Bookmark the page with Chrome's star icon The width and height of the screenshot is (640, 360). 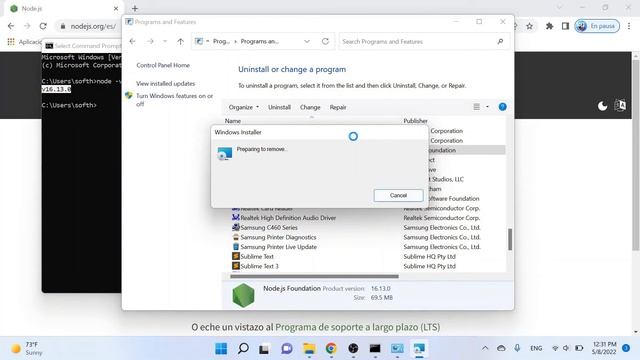(x=529, y=26)
